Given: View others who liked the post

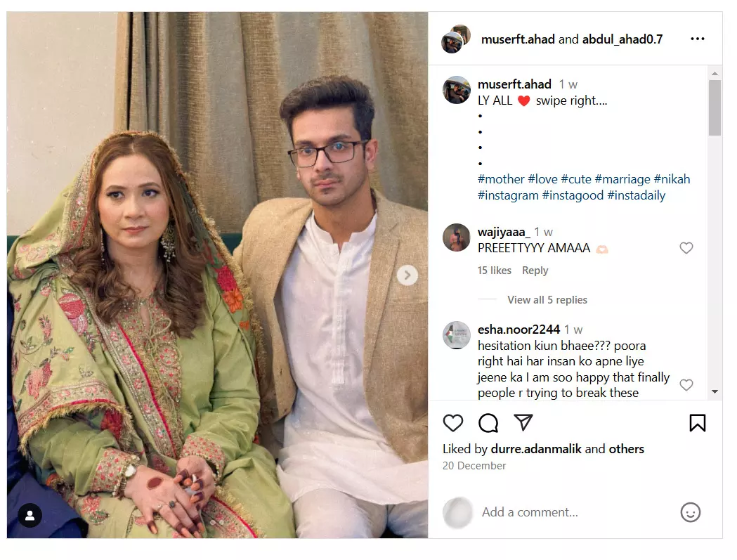Looking at the screenshot, I should [x=626, y=449].
